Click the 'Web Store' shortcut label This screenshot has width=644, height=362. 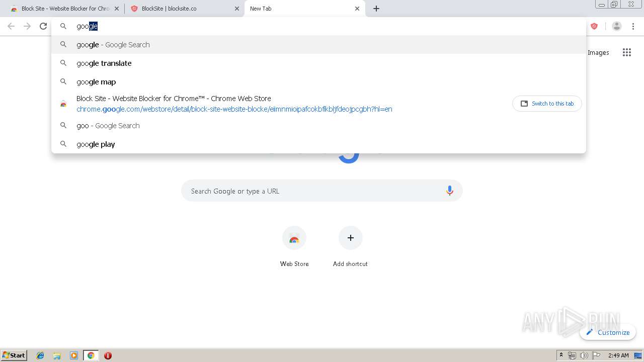click(294, 264)
